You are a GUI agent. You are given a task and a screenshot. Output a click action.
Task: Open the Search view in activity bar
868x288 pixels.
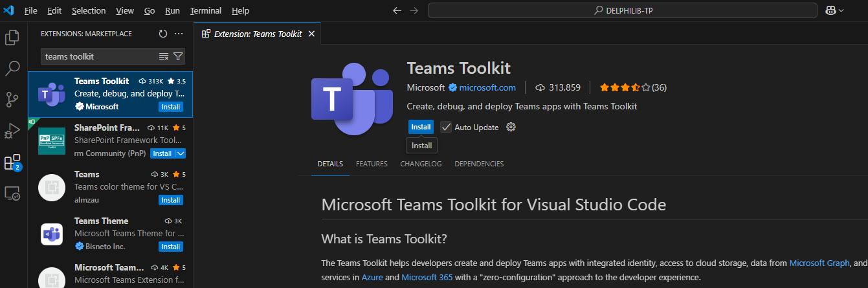tap(12, 68)
